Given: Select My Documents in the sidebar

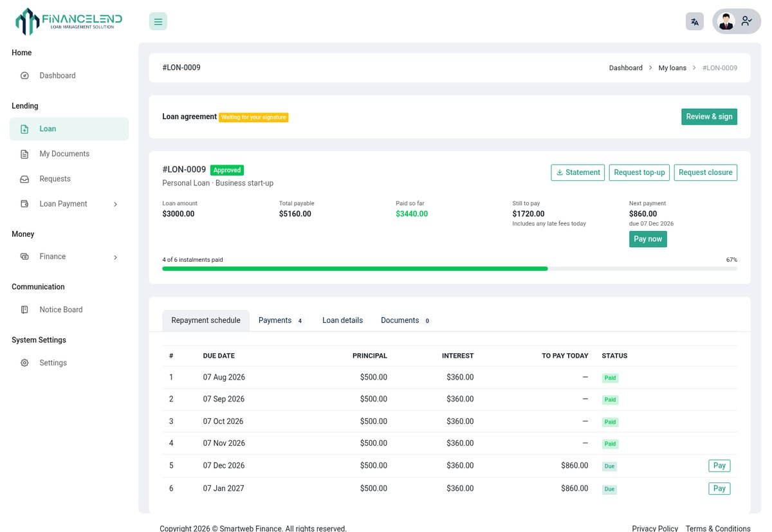Looking at the screenshot, I should coord(69,154).
